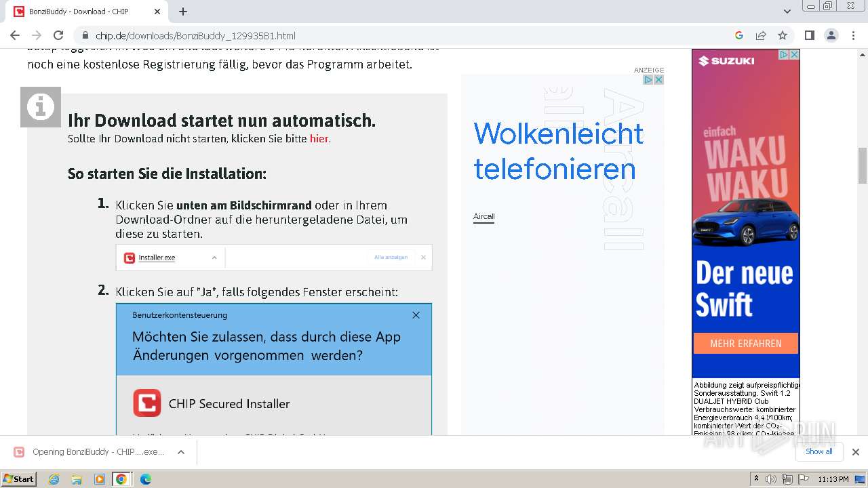Open the Windows Start menu
Screen dimensions: 868x488
[x=19, y=479]
